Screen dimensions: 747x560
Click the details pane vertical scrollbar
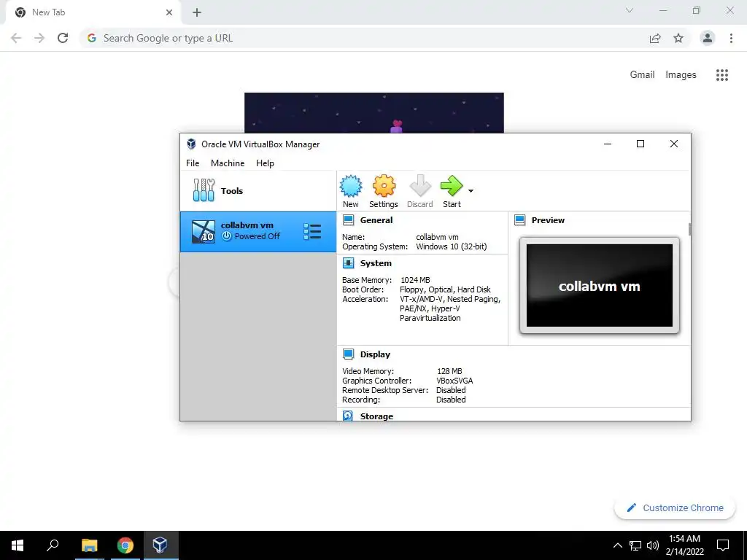(x=689, y=230)
